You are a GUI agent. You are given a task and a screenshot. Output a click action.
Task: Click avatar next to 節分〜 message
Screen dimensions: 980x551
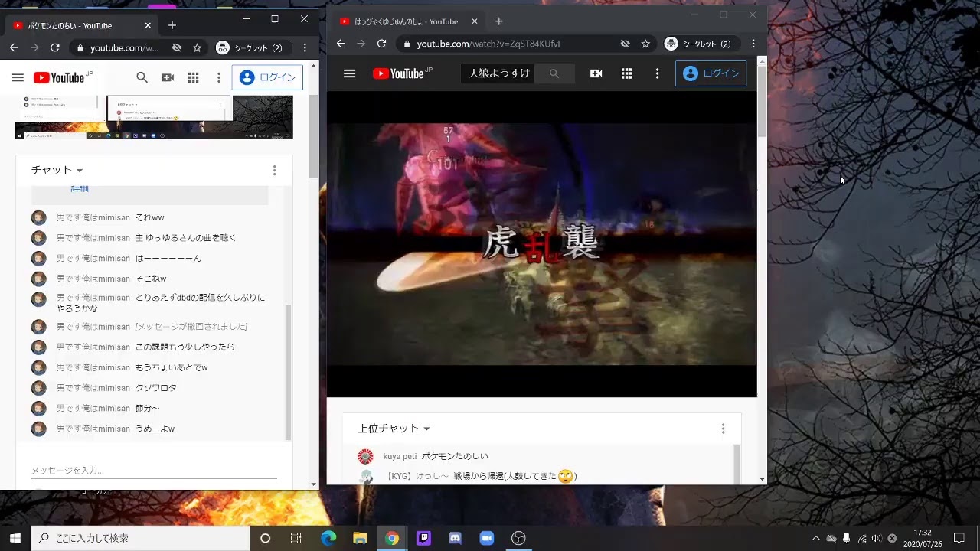39,408
